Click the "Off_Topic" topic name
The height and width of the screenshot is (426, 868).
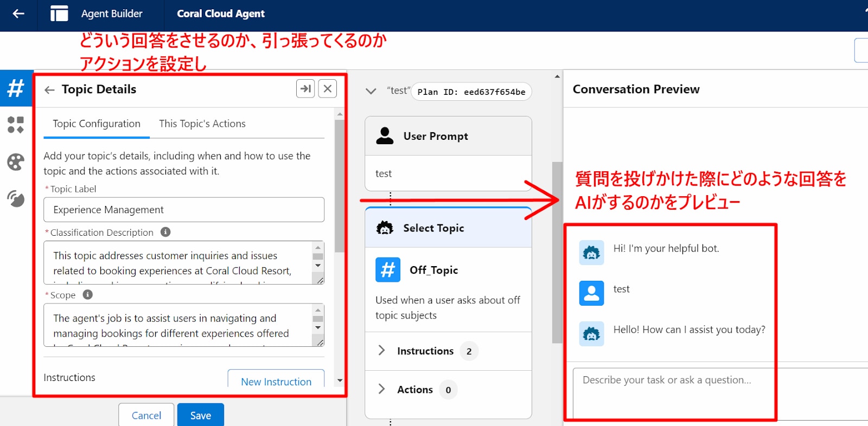pyautogui.click(x=434, y=270)
